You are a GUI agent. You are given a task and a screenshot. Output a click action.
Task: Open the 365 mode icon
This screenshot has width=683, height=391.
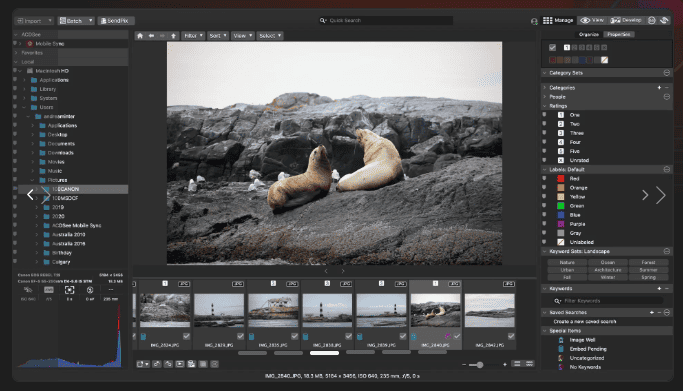[x=652, y=20]
